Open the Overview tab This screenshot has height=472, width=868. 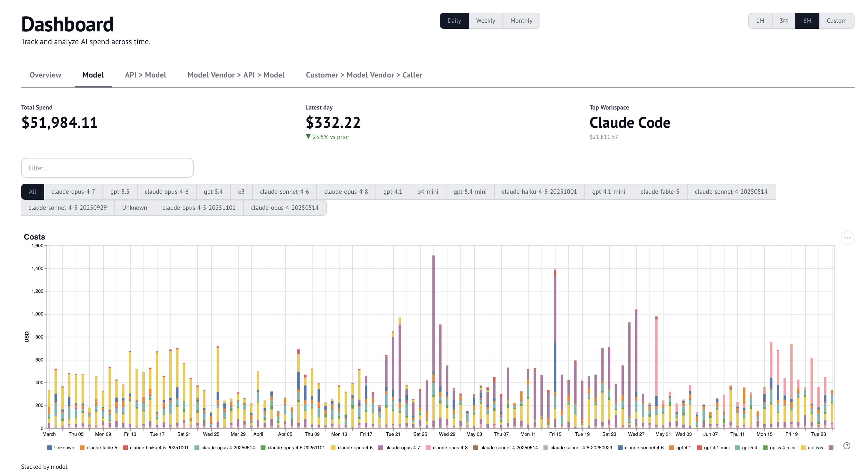(45, 75)
